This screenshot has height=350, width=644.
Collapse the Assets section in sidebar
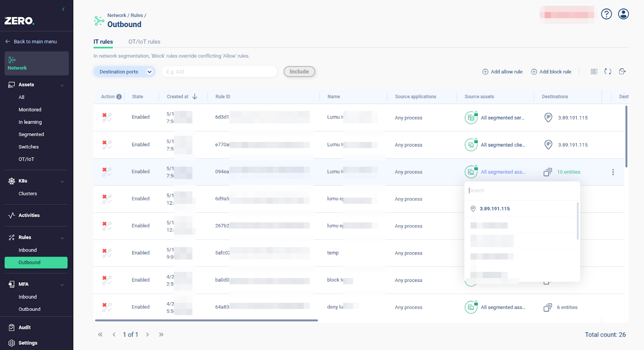click(x=62, y=85)
